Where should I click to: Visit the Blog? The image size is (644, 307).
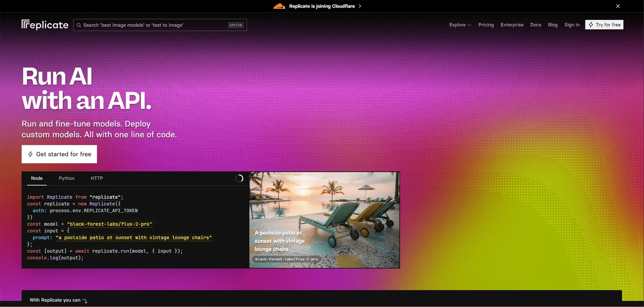point(553,25)
